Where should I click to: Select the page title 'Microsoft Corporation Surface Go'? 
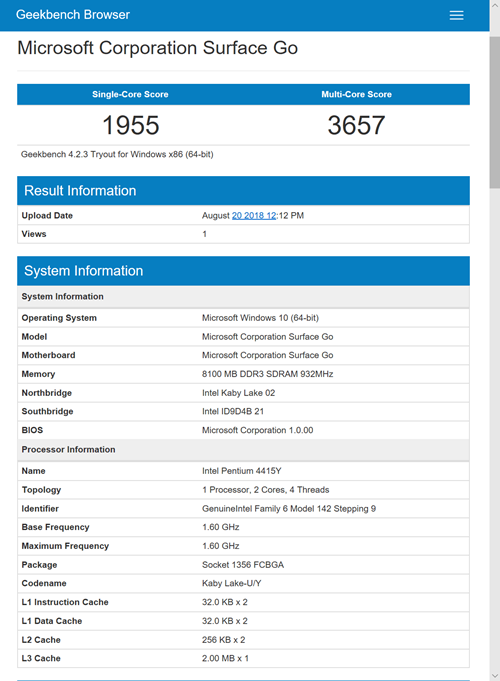point(158,48)
